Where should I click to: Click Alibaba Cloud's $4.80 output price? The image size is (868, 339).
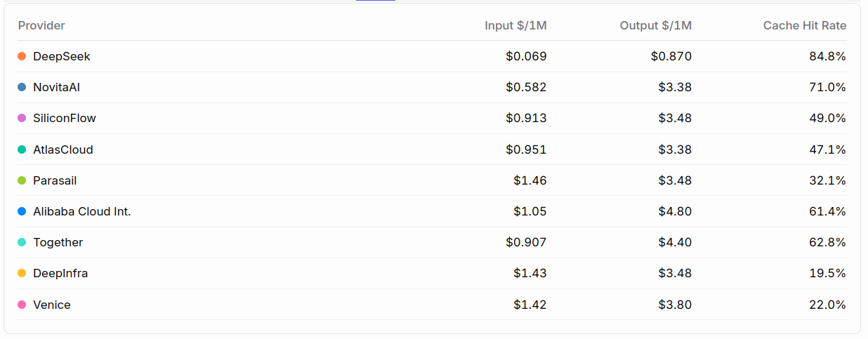tap(675, 211)
